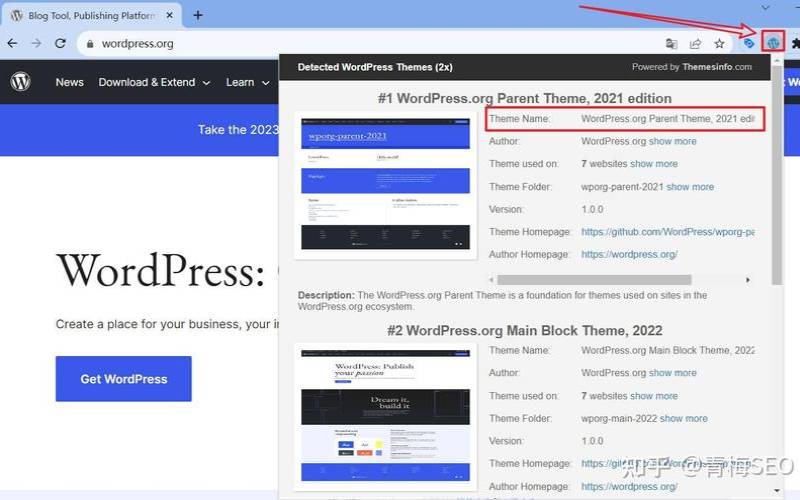
Task: Click the horizontal scrollbar left arrow
Action: click(x=491, y=280)
